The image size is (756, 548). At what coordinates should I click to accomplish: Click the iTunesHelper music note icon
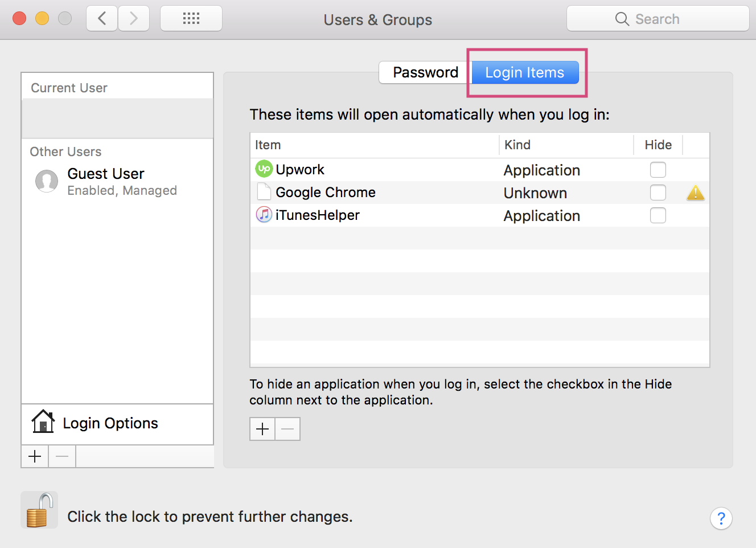pyautogui.click(x=264, y=215)
